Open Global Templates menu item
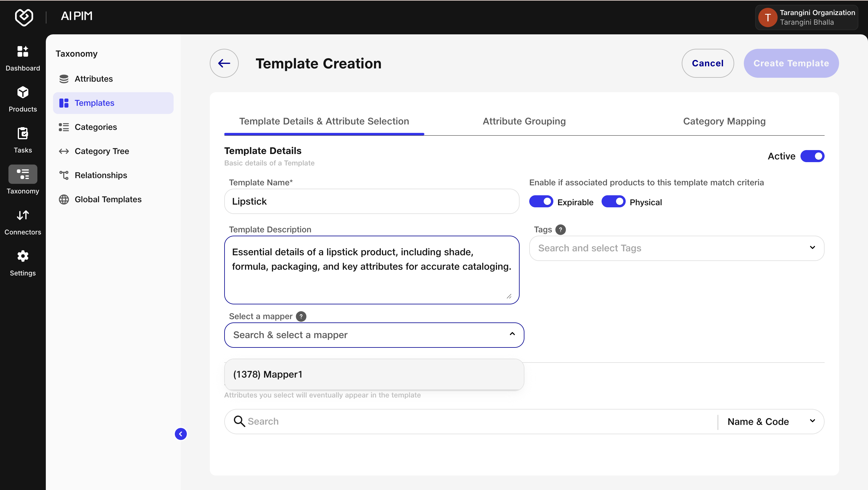868x490 pixels. (113, 199)
